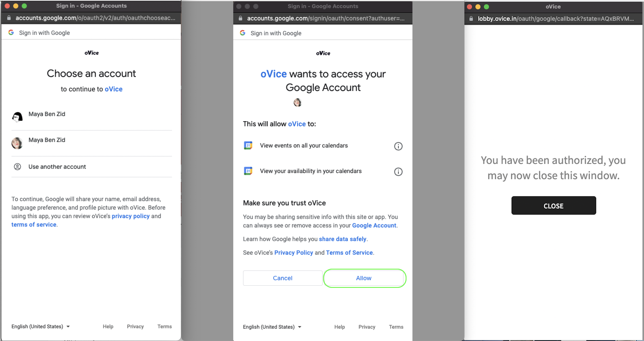Click oVice link in 'This will allow' line
The height and width of the screenshot is (341, 644).
click(x=297, y=124)
